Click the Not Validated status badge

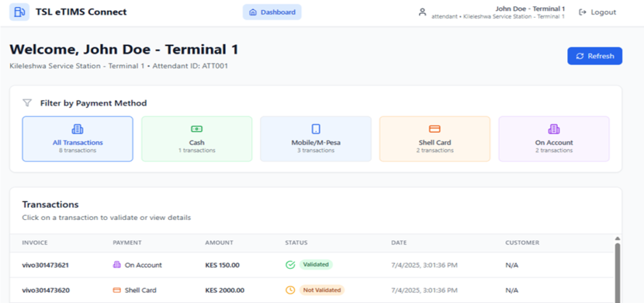pos(322,290)
